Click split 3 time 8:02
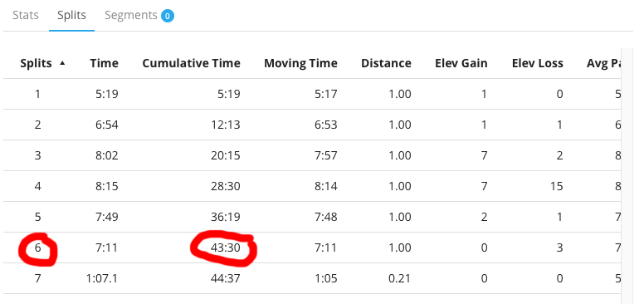The height and width of the screenshot is (304, 644). [107, 155]
